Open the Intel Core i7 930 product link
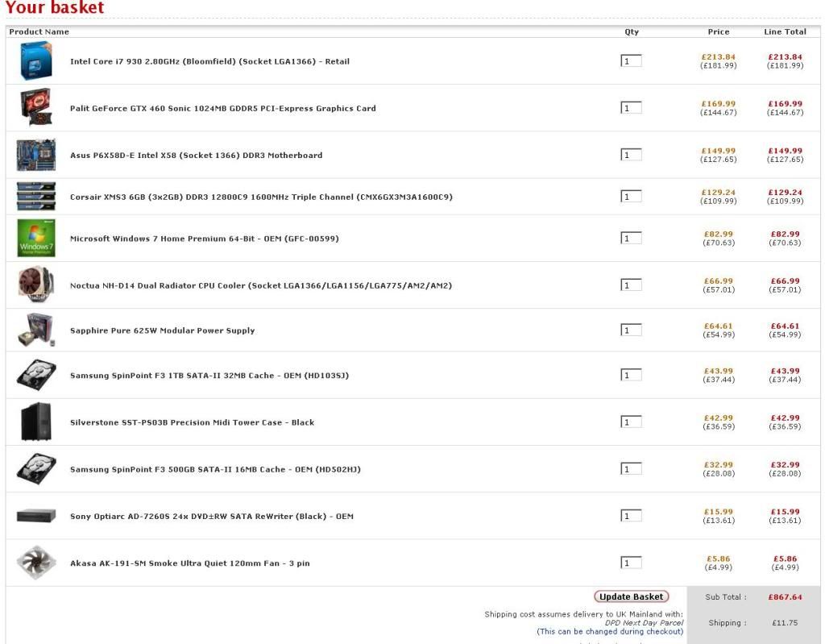Viewport: 825px width, 644px height. pos(209,61)
